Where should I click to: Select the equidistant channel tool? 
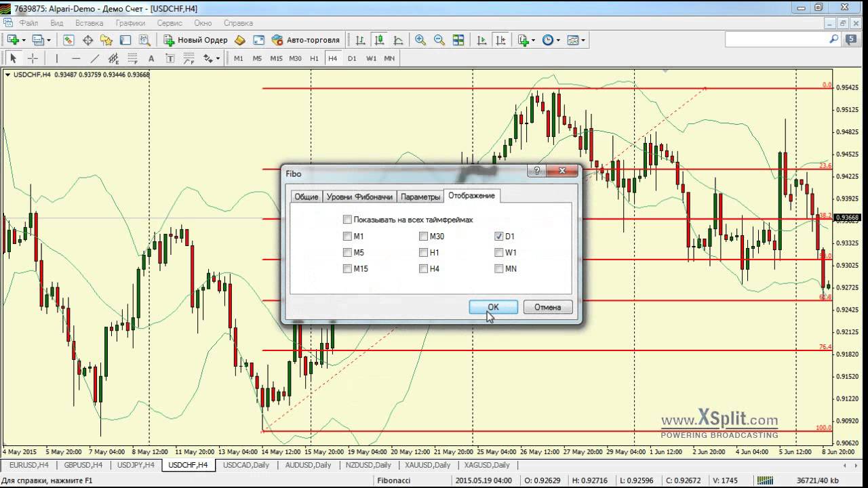click(113, 58)
